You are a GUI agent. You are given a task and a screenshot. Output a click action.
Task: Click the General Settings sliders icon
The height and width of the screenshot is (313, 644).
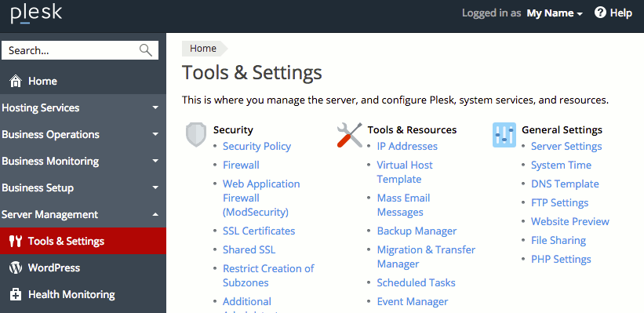[x=504, y=135]
